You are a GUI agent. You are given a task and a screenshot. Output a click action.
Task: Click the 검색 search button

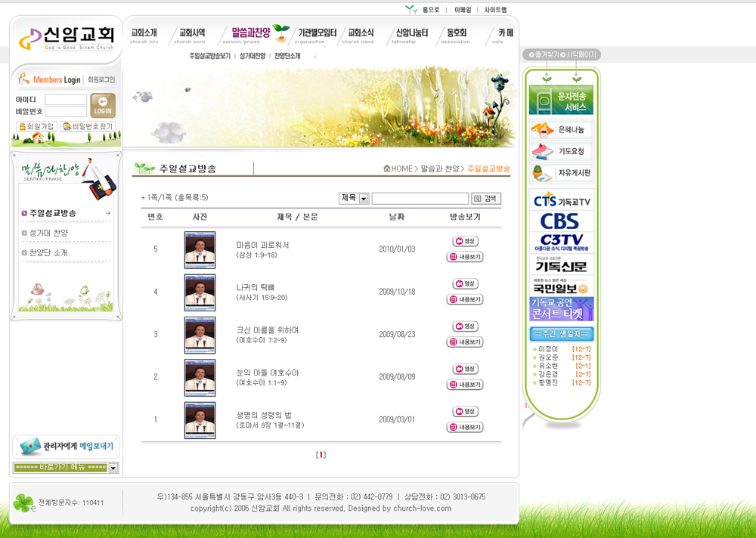point(486,199)
